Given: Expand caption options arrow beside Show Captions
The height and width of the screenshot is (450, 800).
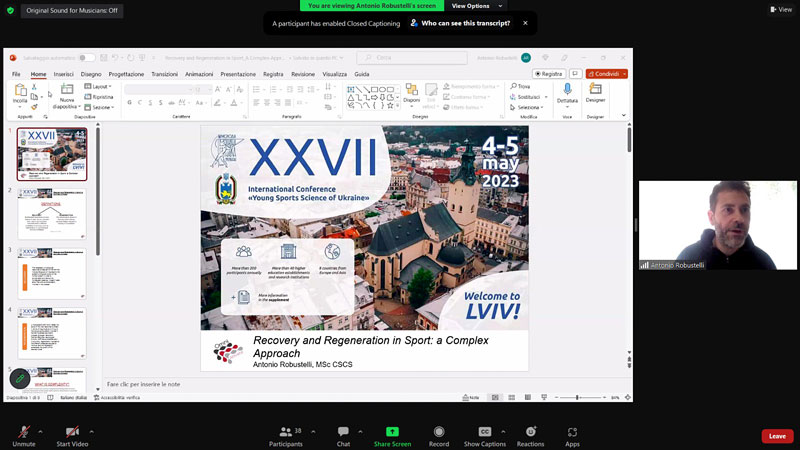Looking at the screenshot, I should tap(503, 432).
